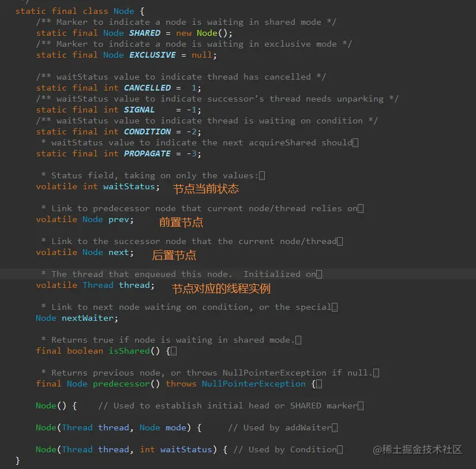Click the CONDITION constant name
Viewport: 476px width, 469px height.
(x=147, y=132)
